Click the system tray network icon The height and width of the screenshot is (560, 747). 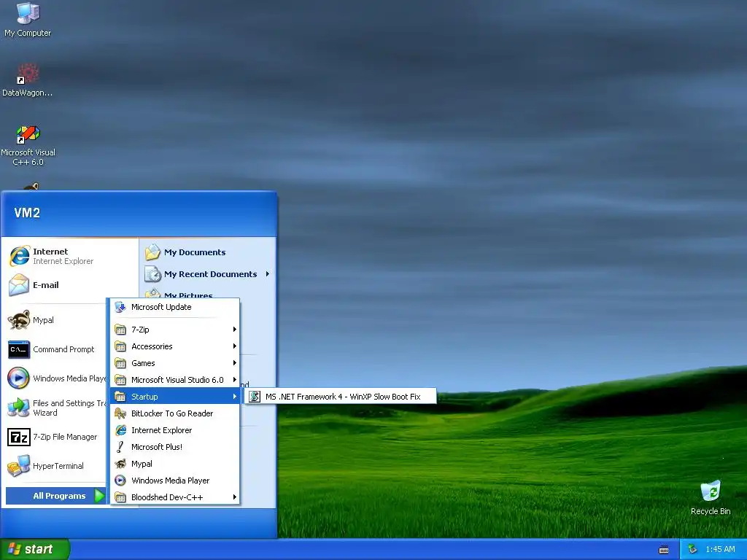tap(692, 549)
